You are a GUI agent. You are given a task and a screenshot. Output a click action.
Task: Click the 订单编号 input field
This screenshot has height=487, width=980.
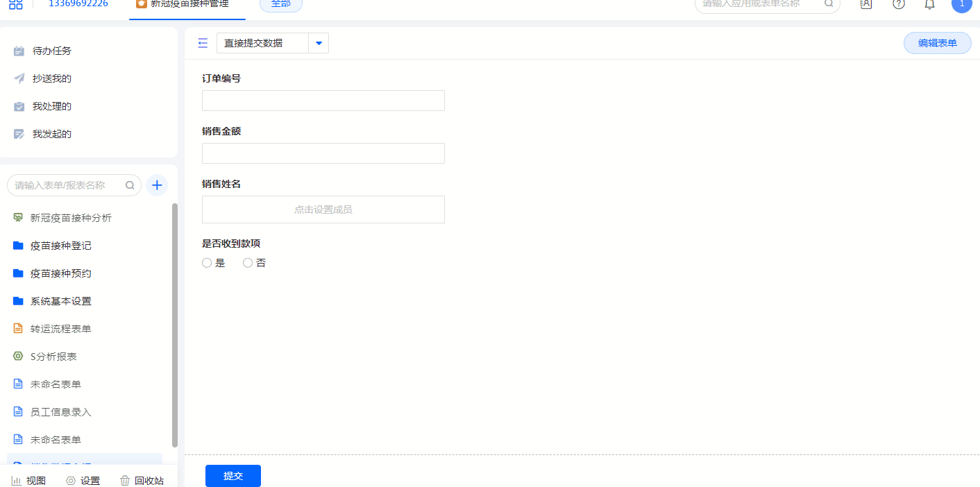[x=323, y=101]
